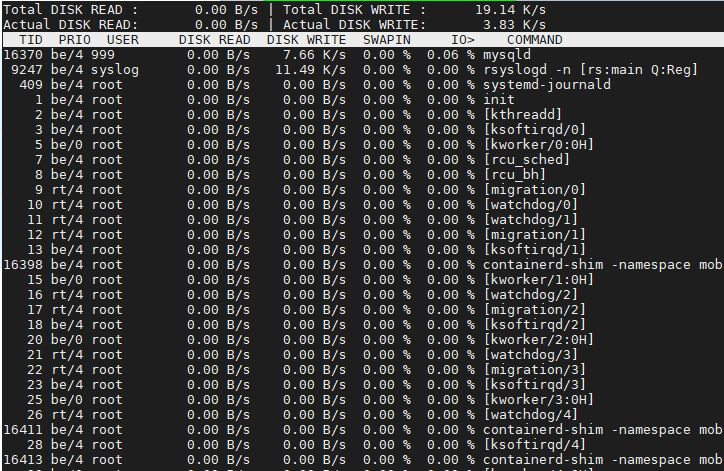Click the SWAPIN column header
The image size is (724, 471).
tap(386, 39)
